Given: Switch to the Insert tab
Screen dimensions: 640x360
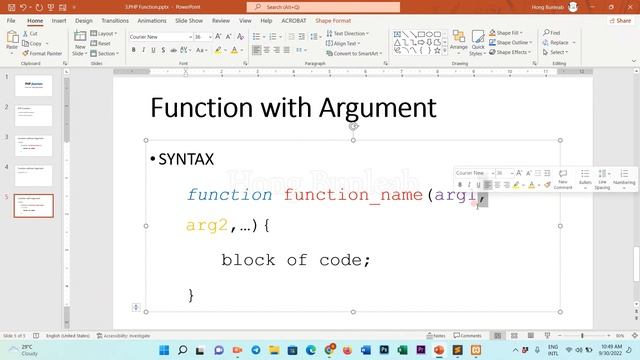Looking at the screenshot, I should [59, 20].
